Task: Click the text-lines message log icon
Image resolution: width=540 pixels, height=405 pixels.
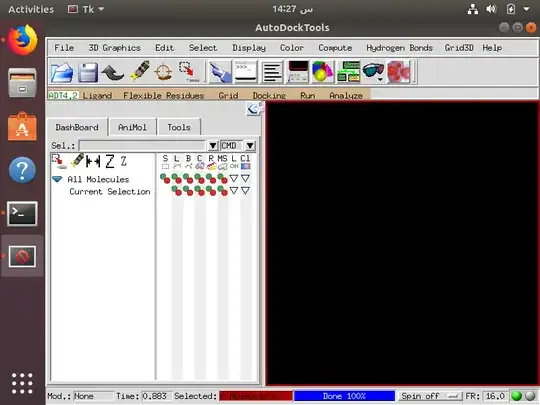Action: [272, 72]
